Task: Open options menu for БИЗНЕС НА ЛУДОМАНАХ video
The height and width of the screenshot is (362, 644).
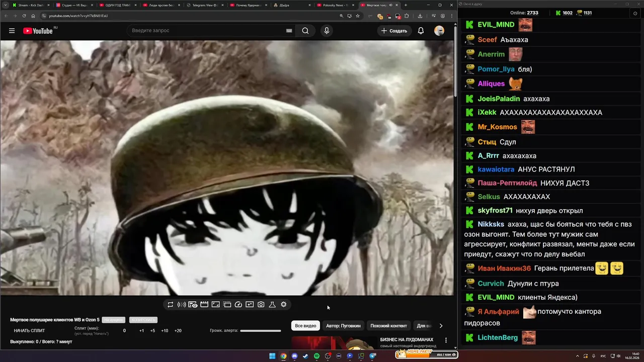Action: coord(446,340)
